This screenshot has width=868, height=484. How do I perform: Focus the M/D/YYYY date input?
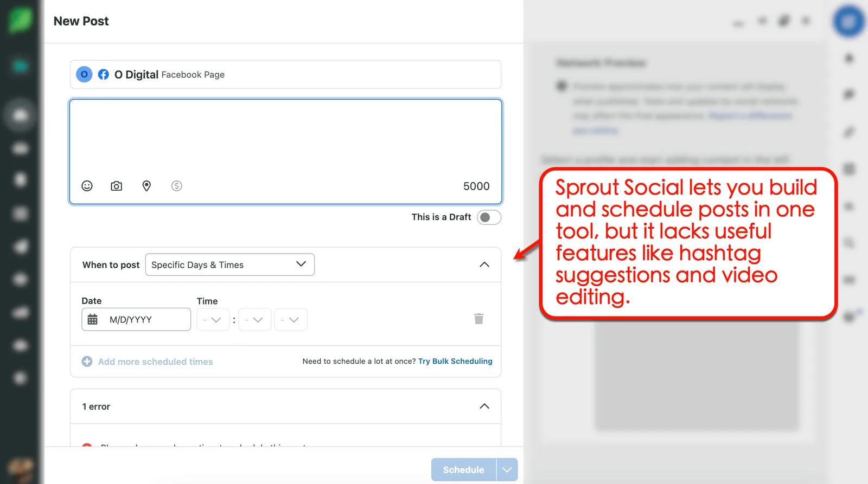coord(136,320)
